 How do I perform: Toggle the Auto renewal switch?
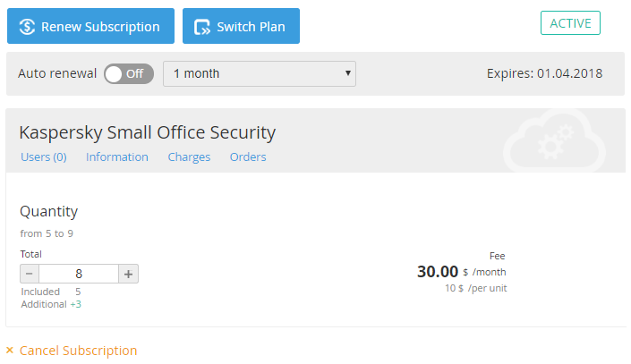[x=129, y=74]
